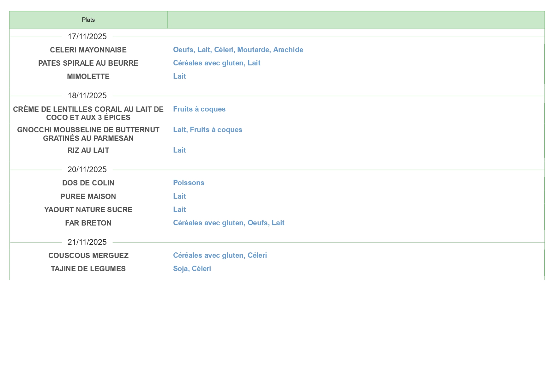
Task: Click the RIZ AU LAIT entry
Action: point(88,150)
